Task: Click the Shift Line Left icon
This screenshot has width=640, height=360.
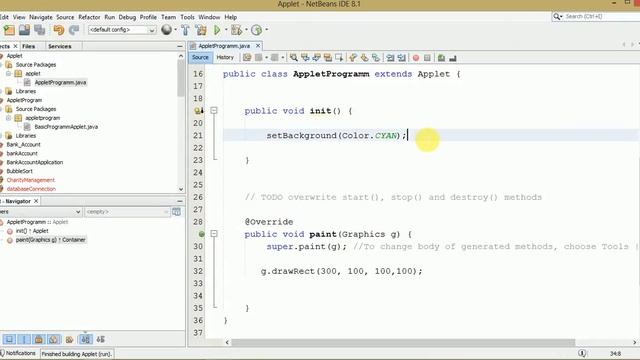Action: click(390, 58)
